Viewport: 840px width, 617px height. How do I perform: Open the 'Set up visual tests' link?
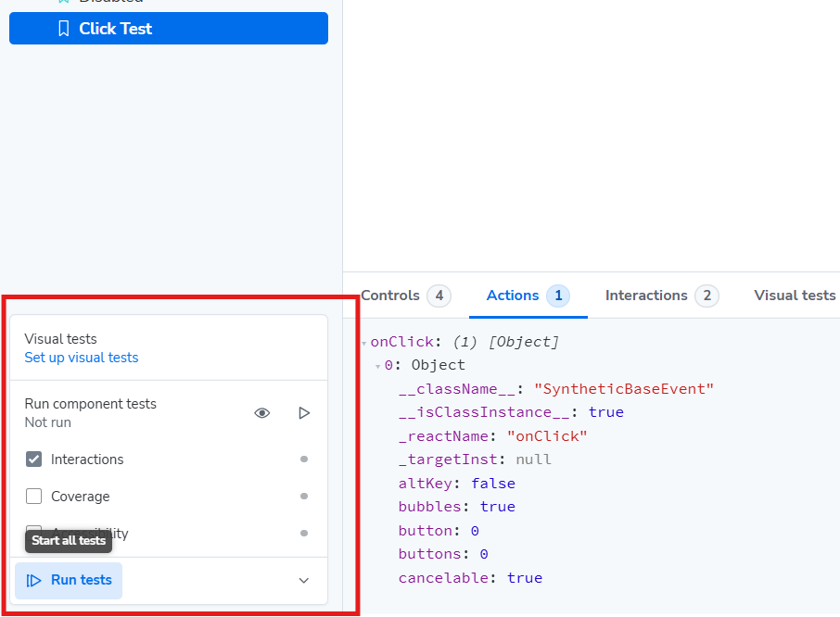(82, 358)
